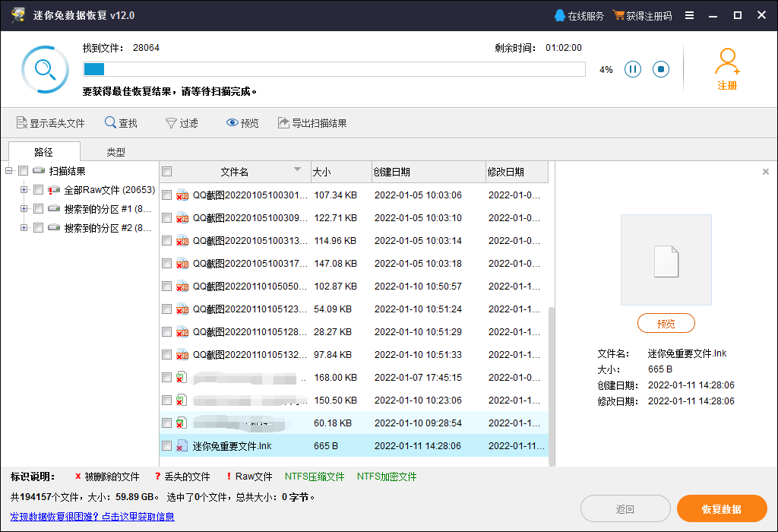The width and height of the screenshot is (778, 532).
Task: Expand the 搜索到的分区 #1 node
Action: (24, 208)
